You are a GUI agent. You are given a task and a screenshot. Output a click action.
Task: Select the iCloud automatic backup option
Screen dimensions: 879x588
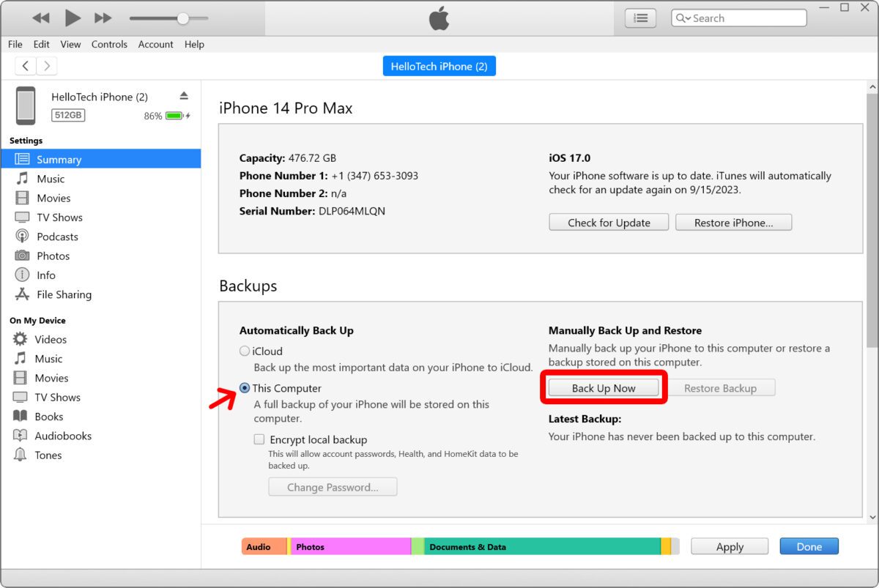click(x=244, y=351)
